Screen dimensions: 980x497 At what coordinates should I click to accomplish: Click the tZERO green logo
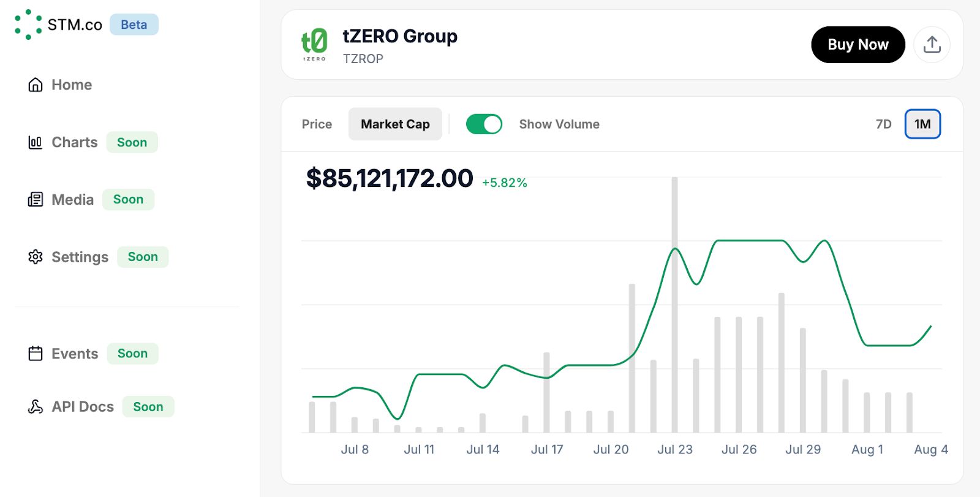coord(314,45)
